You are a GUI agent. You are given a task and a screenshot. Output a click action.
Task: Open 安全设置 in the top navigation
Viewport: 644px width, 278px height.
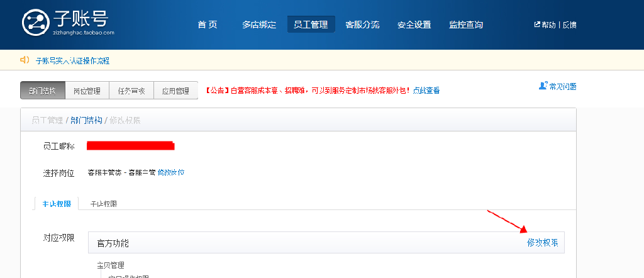tap(414, 25)
